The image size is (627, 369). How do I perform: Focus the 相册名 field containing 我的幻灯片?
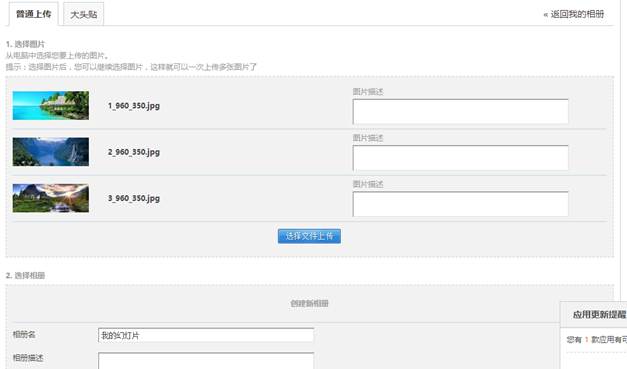[206, 335]
